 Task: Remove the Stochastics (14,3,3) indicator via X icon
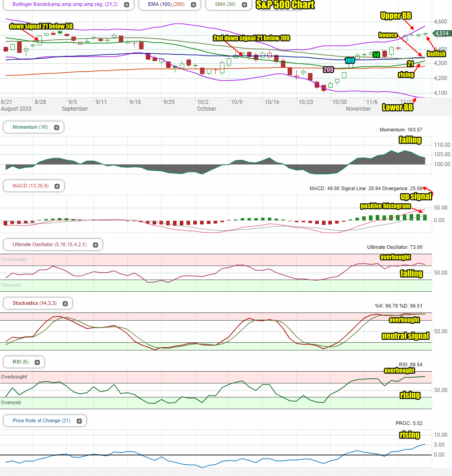click(x=65, y=303)
